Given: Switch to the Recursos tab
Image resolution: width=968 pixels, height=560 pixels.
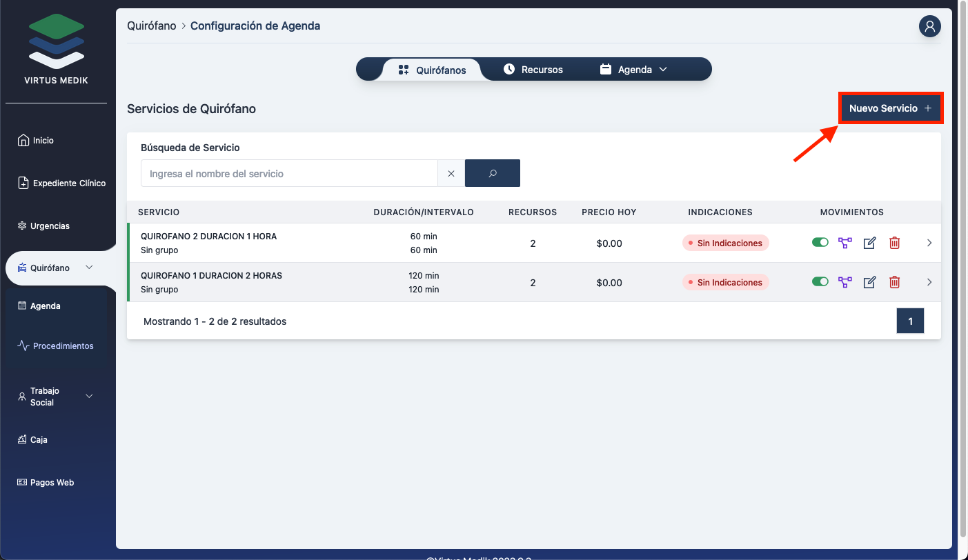Looking at the screenshot, I should [533, 70].
